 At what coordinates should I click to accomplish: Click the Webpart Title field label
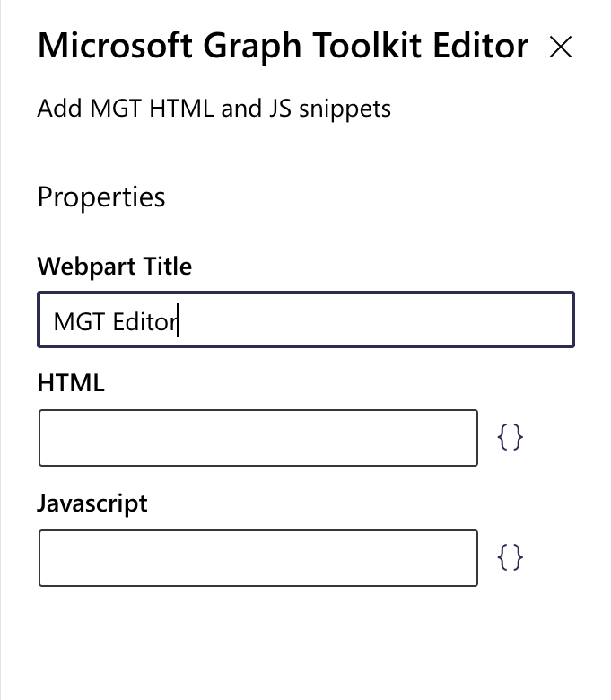click(115, 267)
